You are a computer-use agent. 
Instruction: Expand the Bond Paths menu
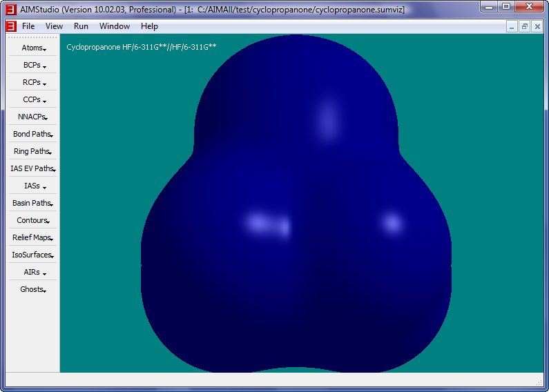[32, 134]
